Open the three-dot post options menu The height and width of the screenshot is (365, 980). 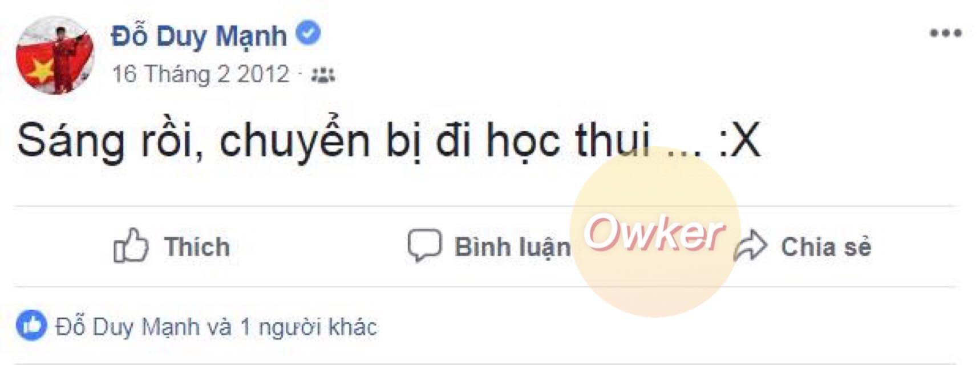[945, 33]
